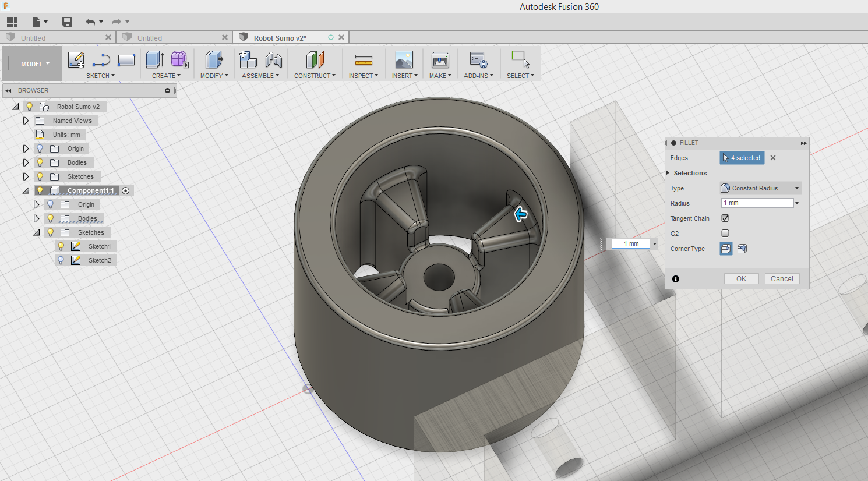Clear edge selection with the X icon
This screenshot has width=868, height=481.
click(x=772, y=158)
